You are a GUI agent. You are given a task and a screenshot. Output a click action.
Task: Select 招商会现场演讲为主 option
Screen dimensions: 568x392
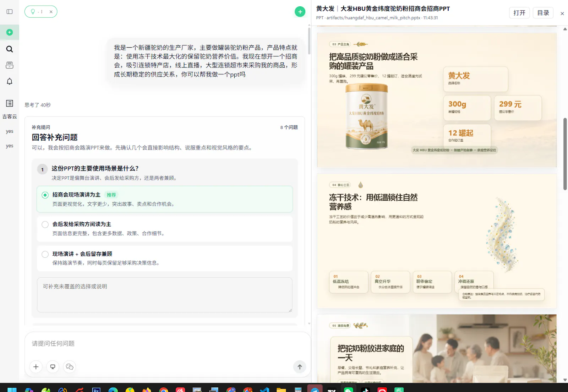coord(165,199)
